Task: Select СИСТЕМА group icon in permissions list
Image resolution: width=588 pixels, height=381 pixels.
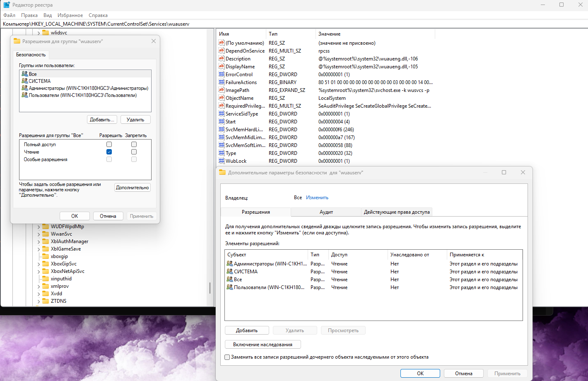Action: coord(24,81)
